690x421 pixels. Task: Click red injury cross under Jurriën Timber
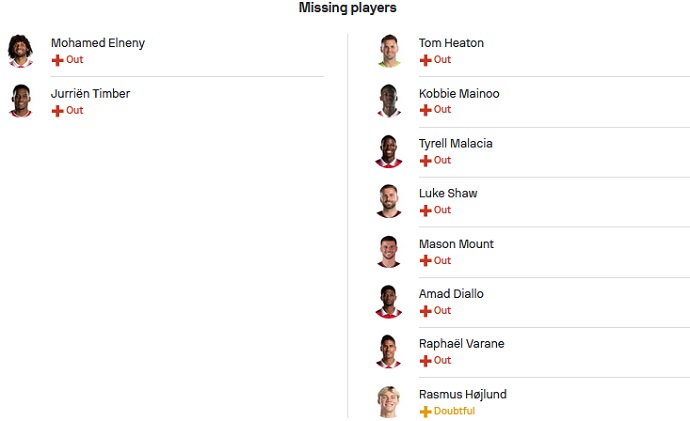[57, 110]
